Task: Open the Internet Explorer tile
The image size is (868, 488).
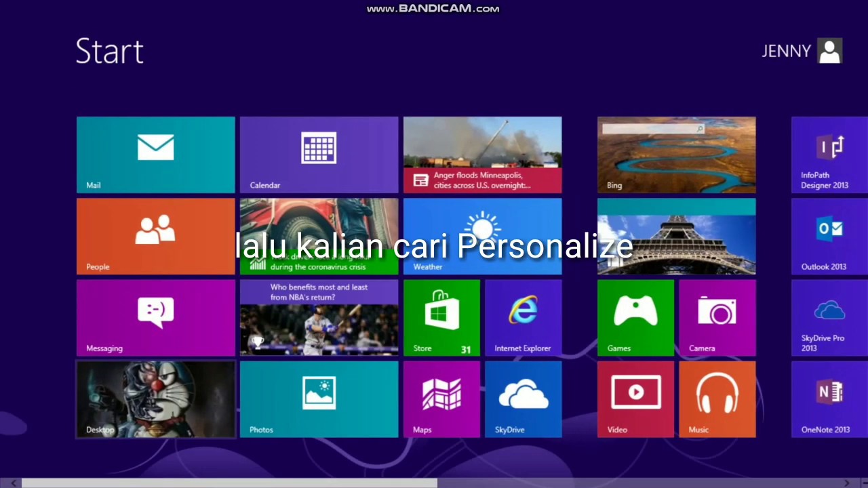Action: 523,318
